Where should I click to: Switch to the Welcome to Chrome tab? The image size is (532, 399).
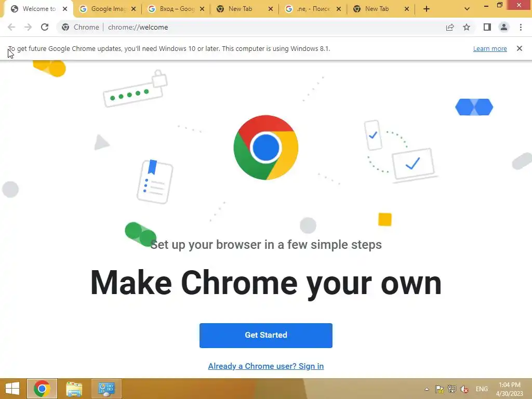tap(38, 9)
